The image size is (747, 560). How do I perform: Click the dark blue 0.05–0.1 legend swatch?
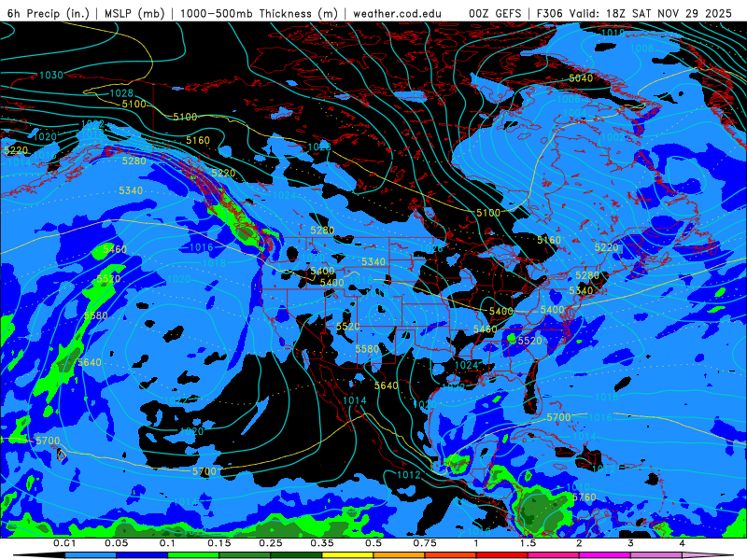tap(142, 555)
